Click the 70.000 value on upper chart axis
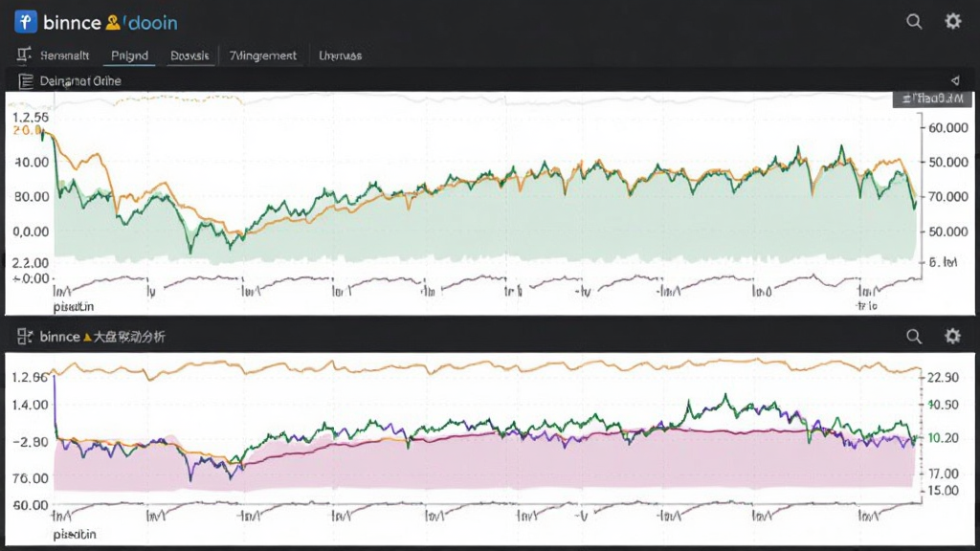Viewport: 980px width, 551px height. (948, 197)
